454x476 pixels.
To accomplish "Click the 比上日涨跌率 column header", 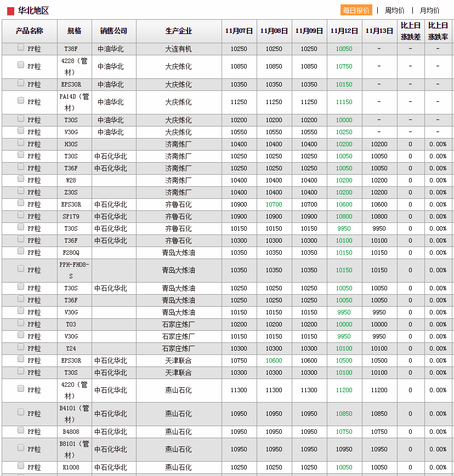I will point(438,31).
